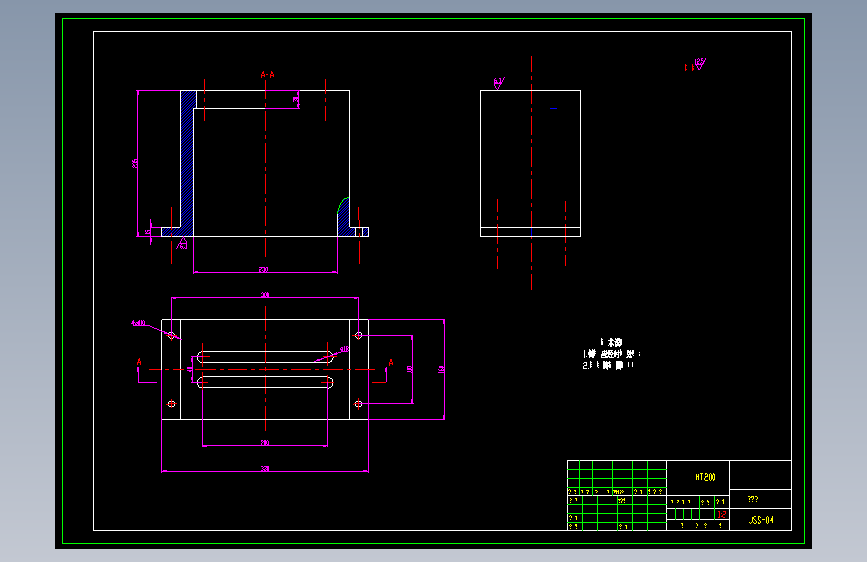This screenshot has width=867, height=562.
Task: Select the 235 height dimension text
Action: 135,163
